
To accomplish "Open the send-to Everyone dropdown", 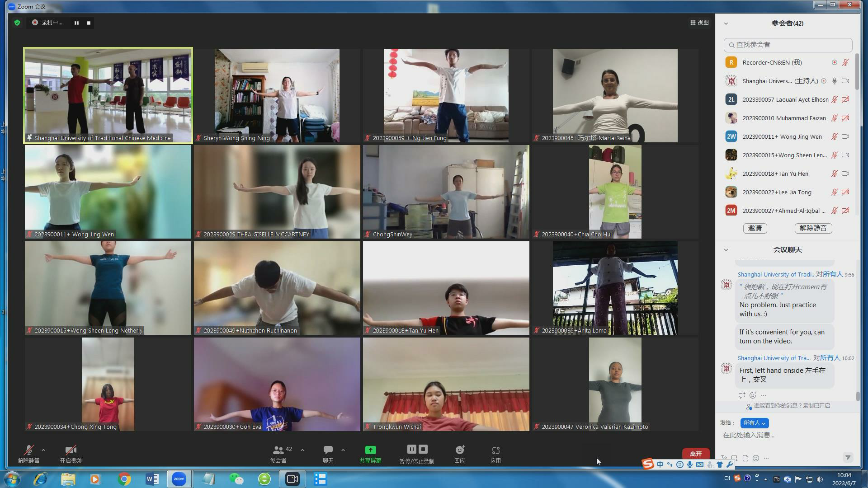I will [x=754, y=423].
